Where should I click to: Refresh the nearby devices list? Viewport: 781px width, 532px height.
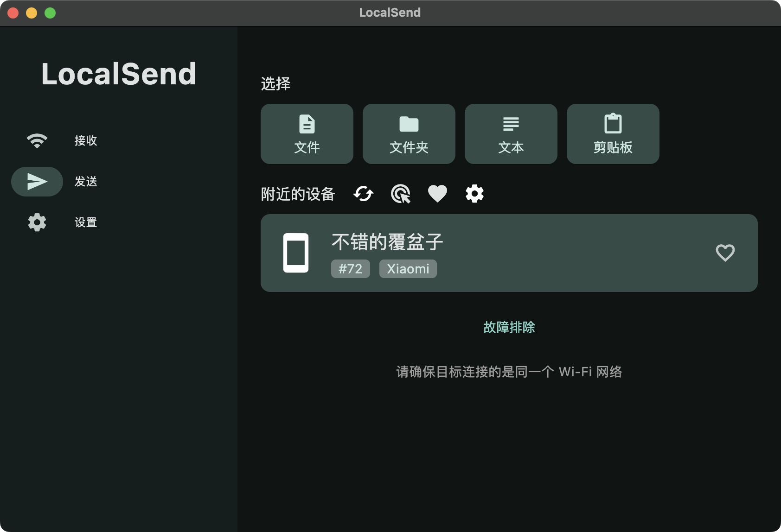[x=363, y=193]
